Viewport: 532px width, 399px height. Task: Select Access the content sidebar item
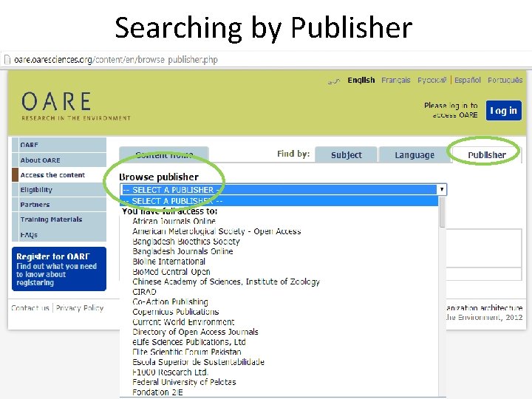[59, 174]
